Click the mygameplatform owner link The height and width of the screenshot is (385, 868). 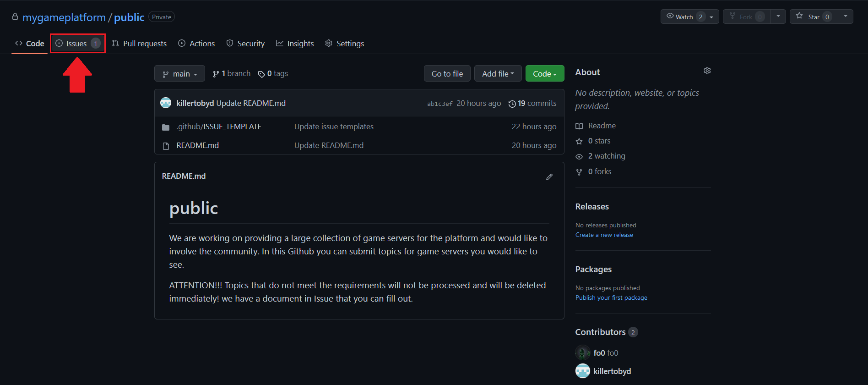point(64,17)
